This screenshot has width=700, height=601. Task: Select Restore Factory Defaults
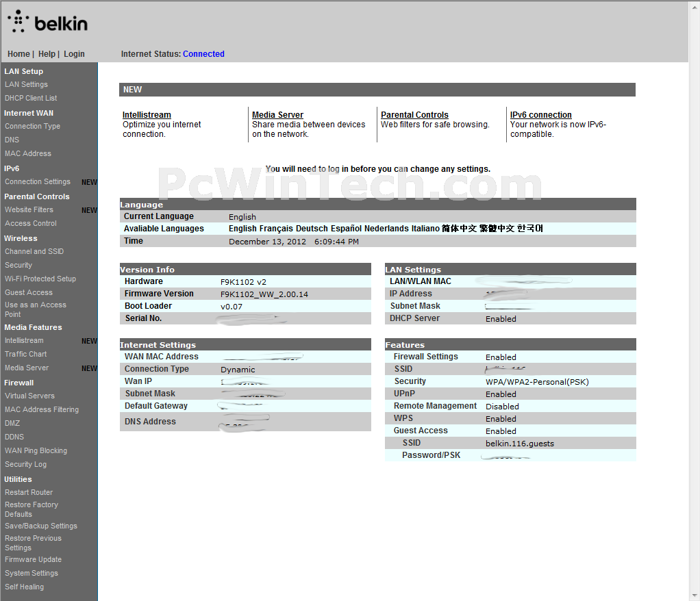[x=32, y=509]
